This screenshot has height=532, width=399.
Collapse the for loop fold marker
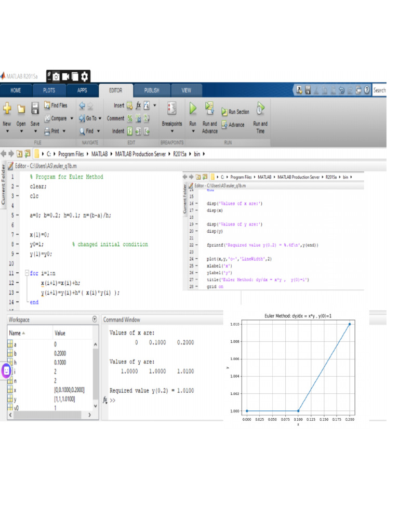click(27, 273)
